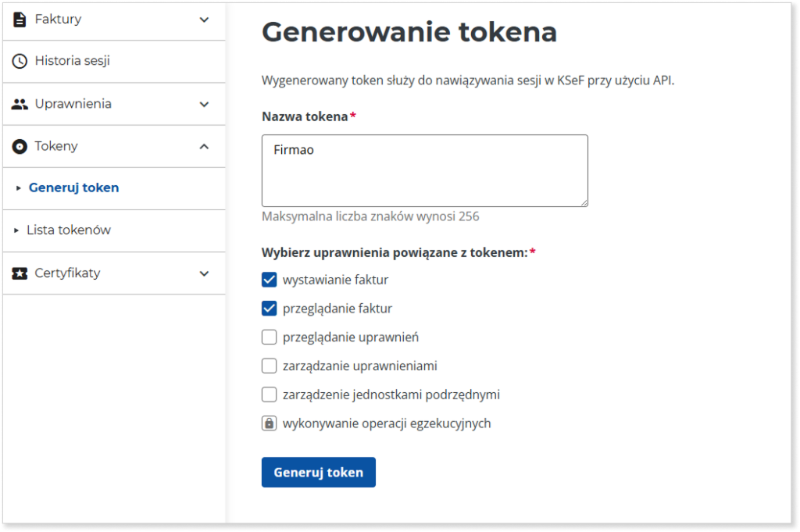Check zarządzenie jednostkami podrzędnymi option
The height and width of the screenshot is (532, 800).
269,395
